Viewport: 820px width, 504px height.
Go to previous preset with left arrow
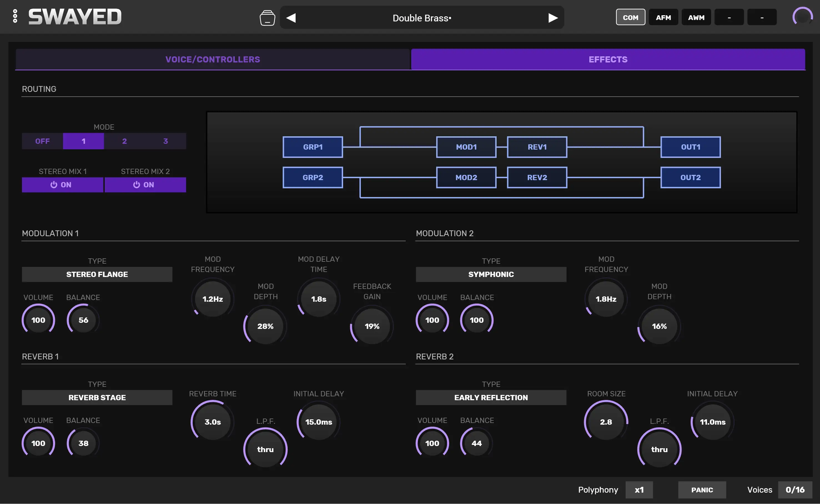(291, 18)
